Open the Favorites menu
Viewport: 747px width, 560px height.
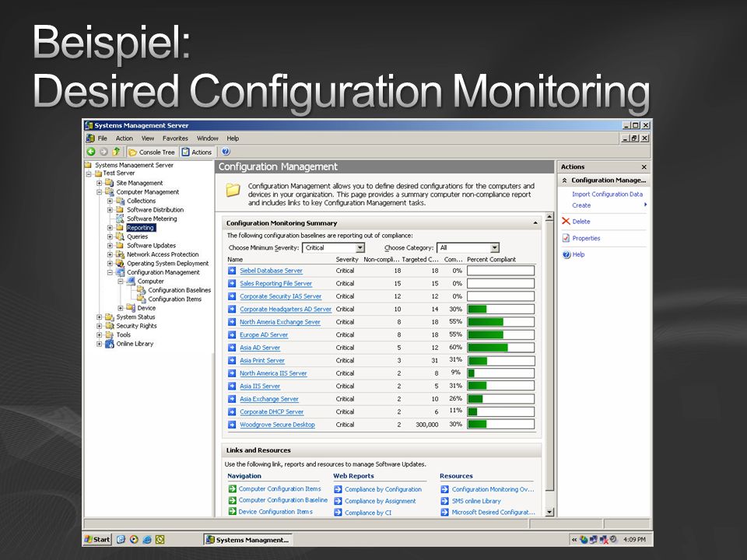point(175,138)
